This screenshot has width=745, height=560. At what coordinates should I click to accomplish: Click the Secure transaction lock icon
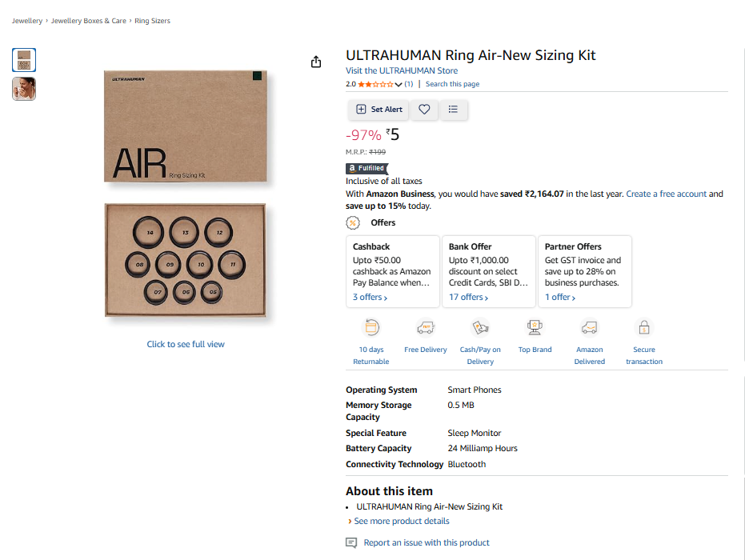pyautogui.click(x=644, y=327)
